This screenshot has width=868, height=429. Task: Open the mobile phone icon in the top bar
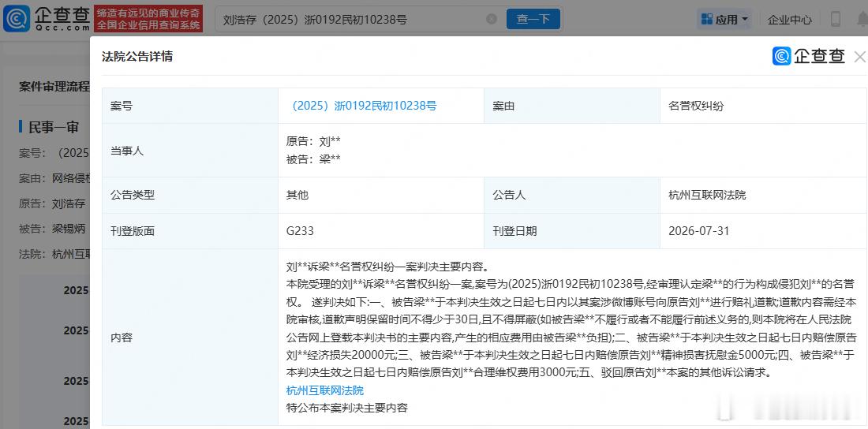836,20
